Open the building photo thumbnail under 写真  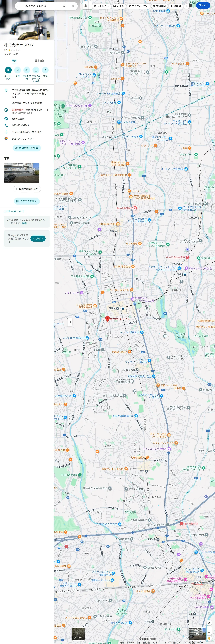point(22,173)
